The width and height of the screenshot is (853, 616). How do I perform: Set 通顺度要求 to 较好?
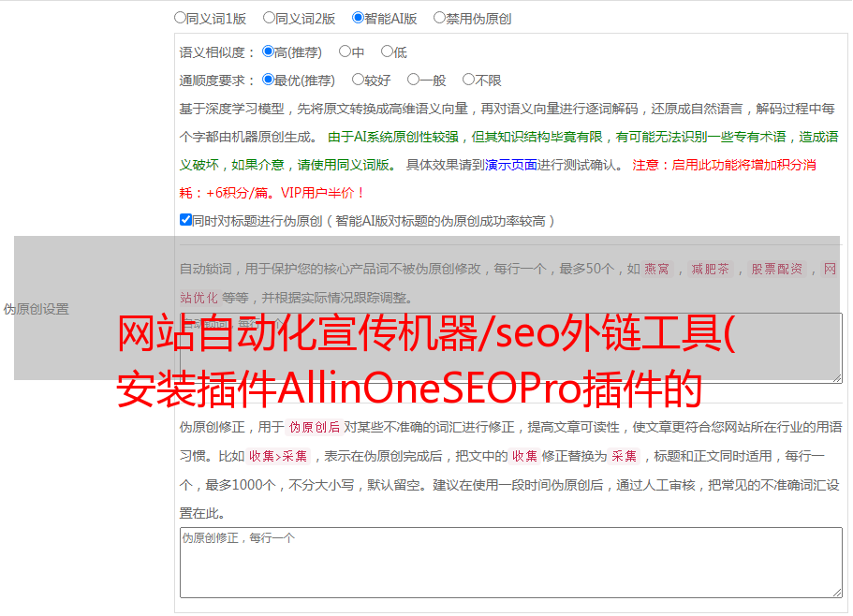click(x=358, y=80)
